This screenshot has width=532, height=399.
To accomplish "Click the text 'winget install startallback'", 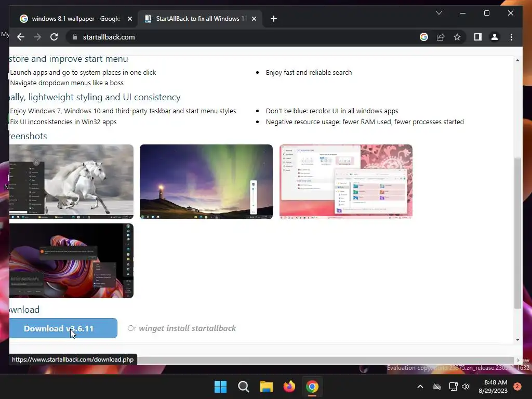I will pos(187,328).
